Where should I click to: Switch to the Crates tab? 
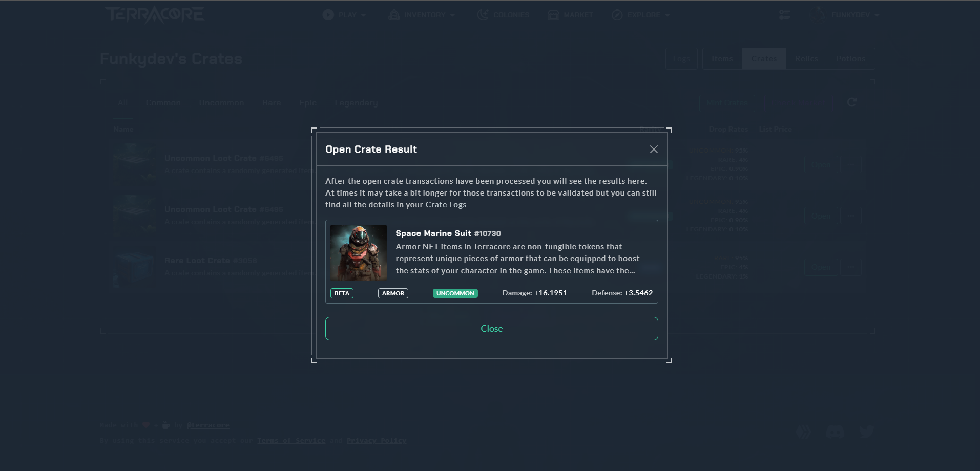764,59
